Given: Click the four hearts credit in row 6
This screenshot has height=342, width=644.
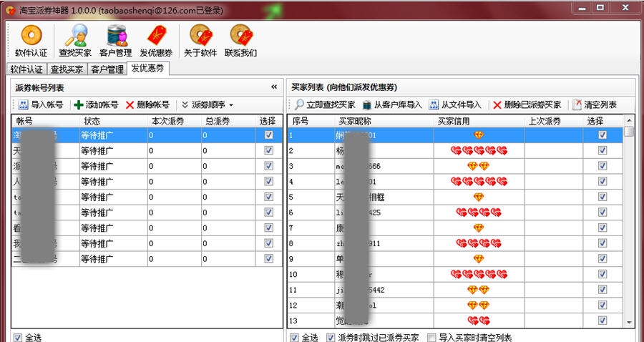Looking at the screenshot, I should click(479, 212).
